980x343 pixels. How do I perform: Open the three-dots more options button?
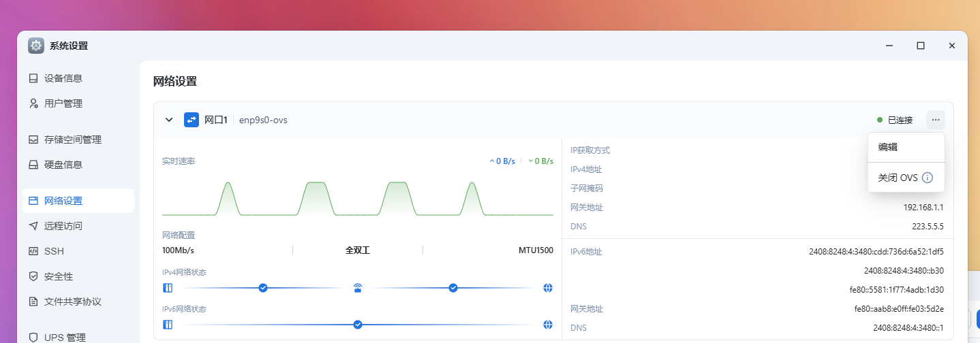(x=935, y=120)
